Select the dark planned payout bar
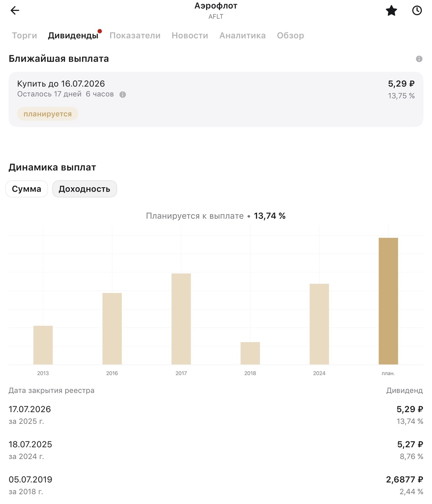432x504 pixels. coord(388,301)
